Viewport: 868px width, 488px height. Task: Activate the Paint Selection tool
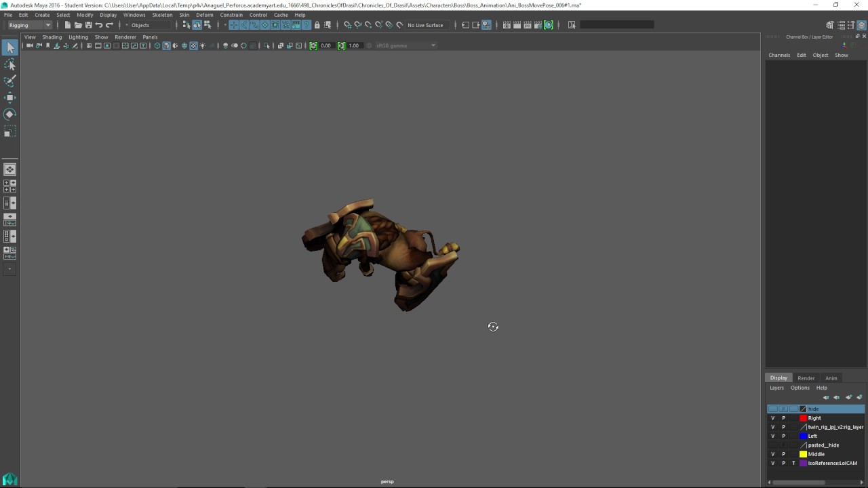9,81
